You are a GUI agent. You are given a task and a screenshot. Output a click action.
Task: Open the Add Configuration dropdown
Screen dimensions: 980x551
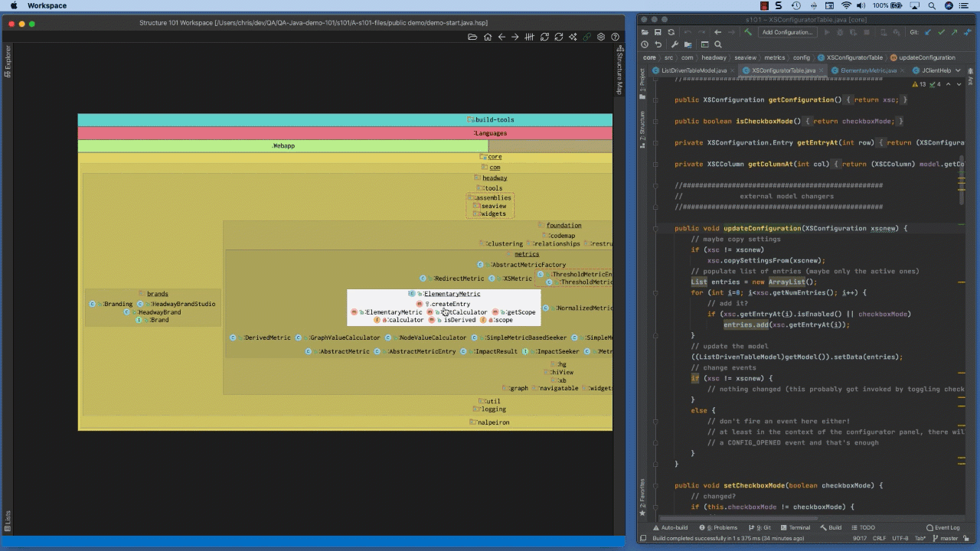tap(786, 32)
